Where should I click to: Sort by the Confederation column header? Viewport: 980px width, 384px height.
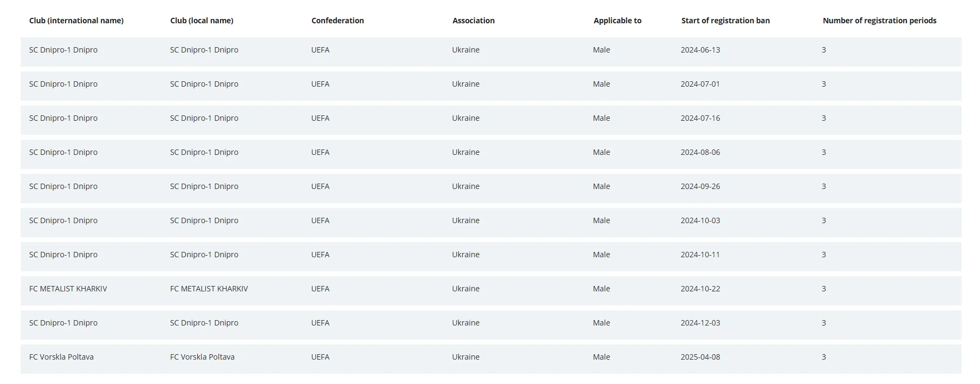pos(338,21)
